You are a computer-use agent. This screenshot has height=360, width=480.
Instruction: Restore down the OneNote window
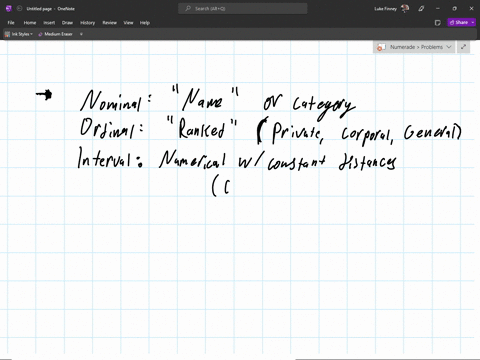[454, 9]
